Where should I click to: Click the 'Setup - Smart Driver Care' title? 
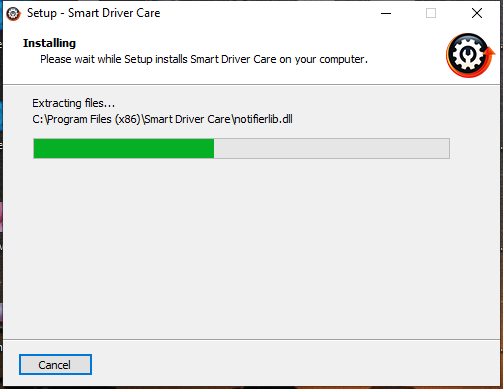coord(93,13)
